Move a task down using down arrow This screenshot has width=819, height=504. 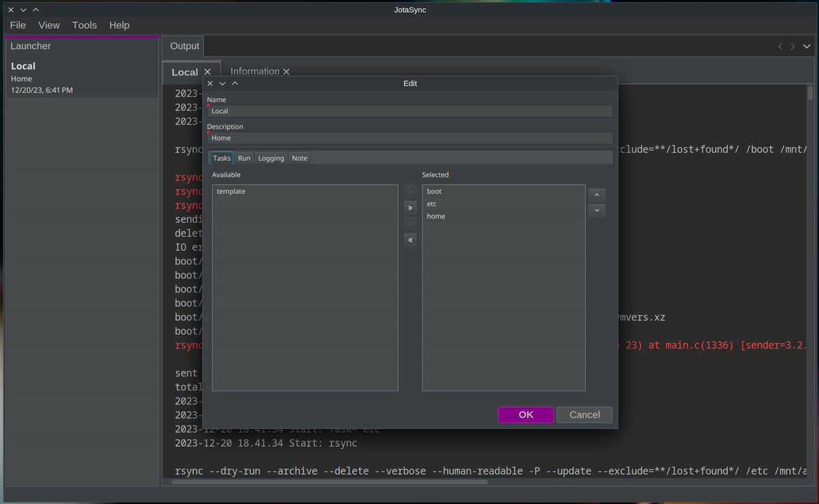click(x=597, y=210)
